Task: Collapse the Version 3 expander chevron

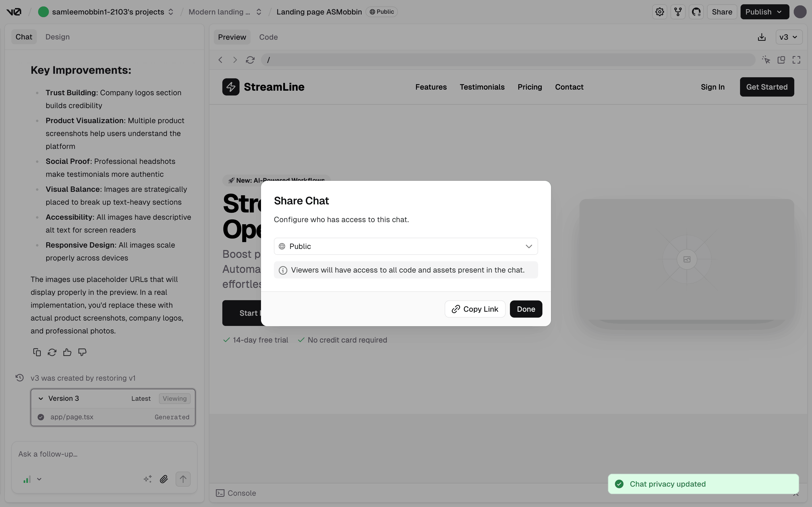Action: click(41, 398)
